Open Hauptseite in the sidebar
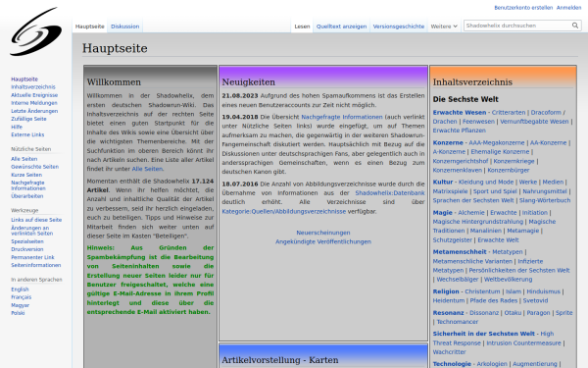This screenshot has width=588, height=368. tap(24, 79)
